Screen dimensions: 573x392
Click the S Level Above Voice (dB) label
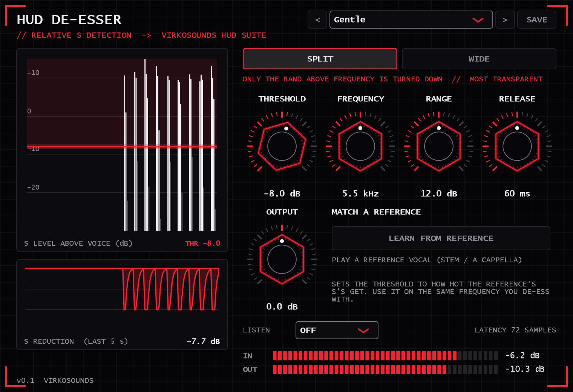click(x=78, y=243)
